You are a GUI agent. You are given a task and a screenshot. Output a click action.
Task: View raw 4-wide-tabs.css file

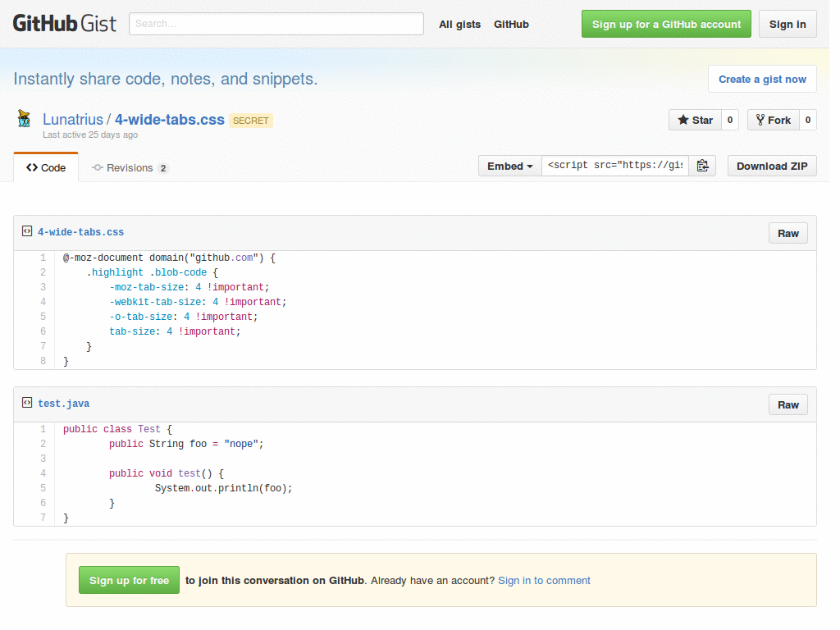coord(787,232)
